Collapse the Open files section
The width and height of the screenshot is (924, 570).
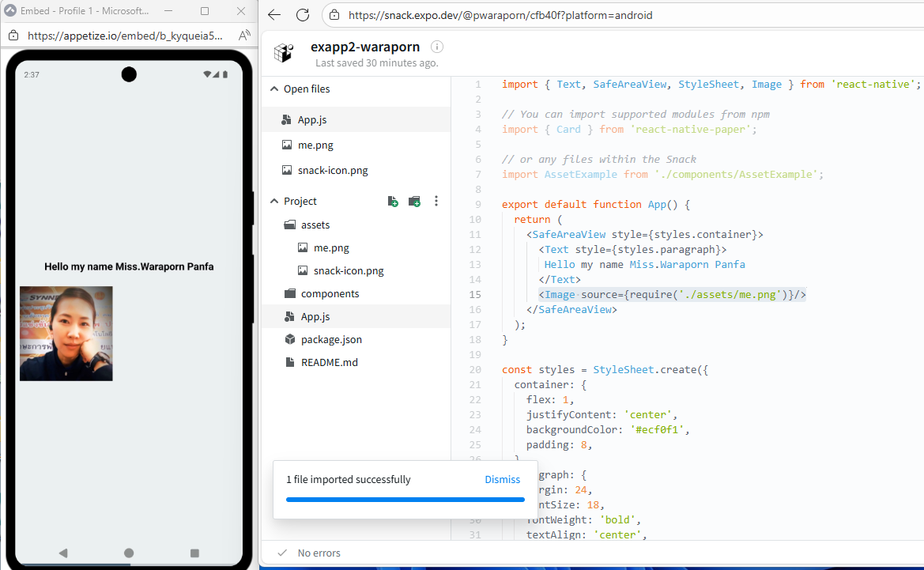point(274,89)
